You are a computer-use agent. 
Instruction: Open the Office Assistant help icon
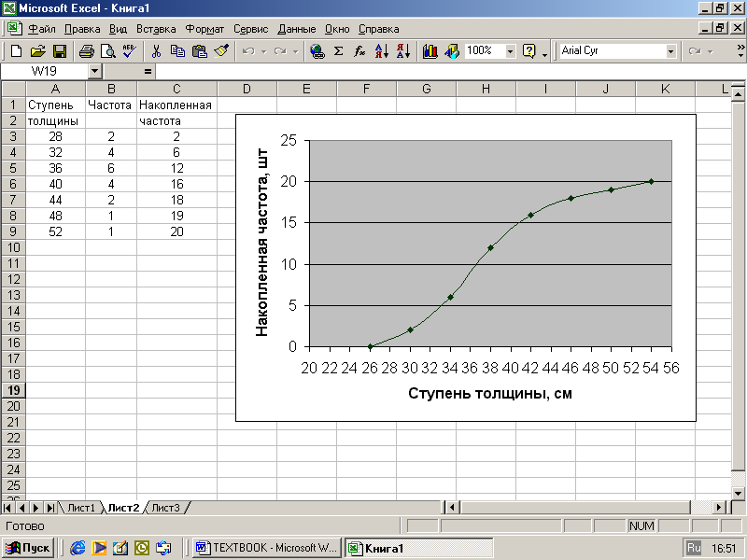coord(529,51)
